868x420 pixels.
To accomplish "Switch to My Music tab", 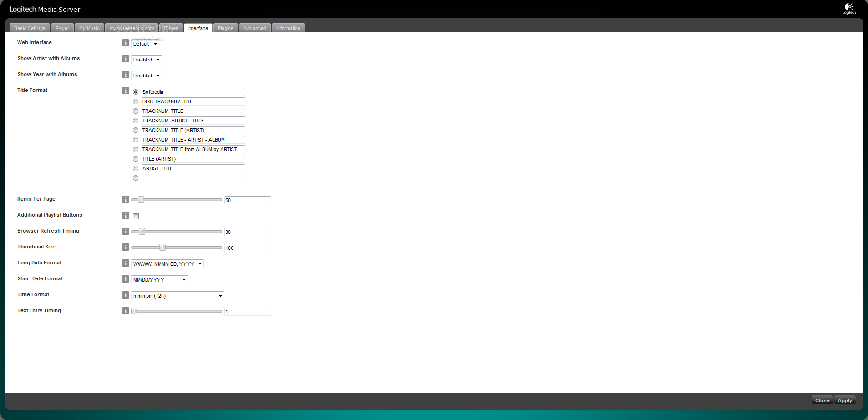I will click(x=89, y=28).
